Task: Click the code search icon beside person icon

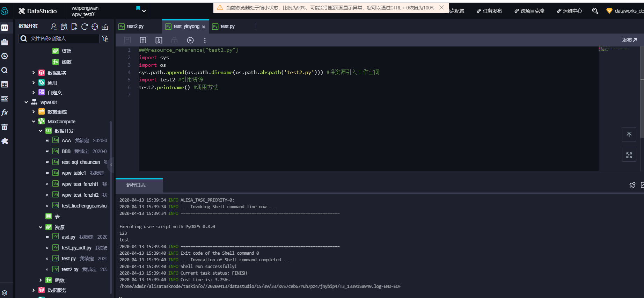Action: coord(64,27)
